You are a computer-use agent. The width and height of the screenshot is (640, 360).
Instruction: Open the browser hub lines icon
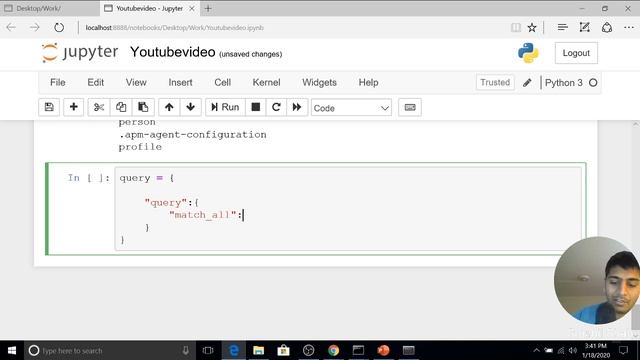click(x=562, y=27)
